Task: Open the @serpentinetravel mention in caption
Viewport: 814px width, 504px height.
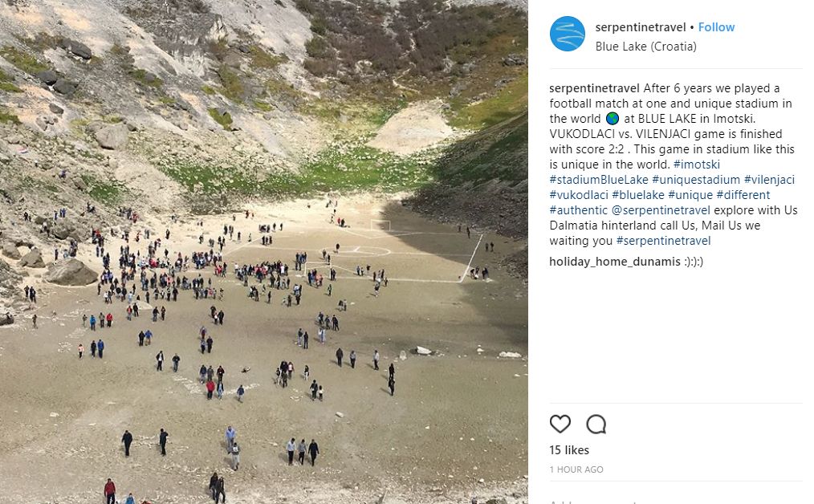Action: pyautogui.click(x=661, y=210)
